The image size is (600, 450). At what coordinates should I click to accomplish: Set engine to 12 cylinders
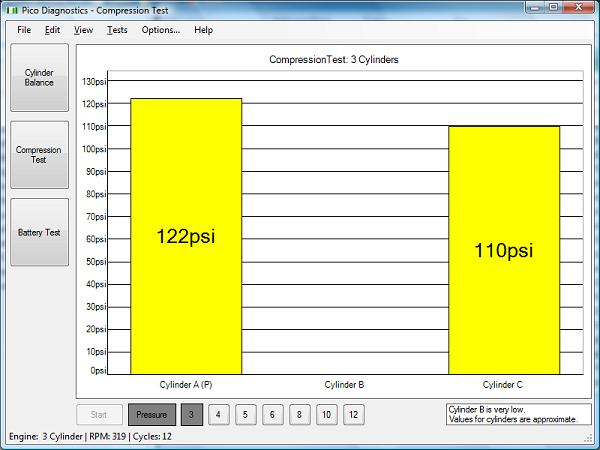354,414
